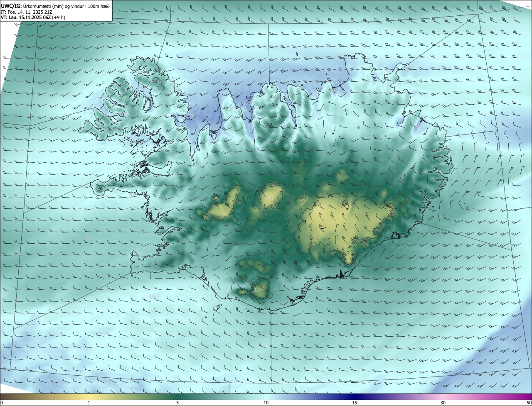532x406 pixels.
Task: Click the '50' tick label on the color scale
Action: (x=529, y=403)
